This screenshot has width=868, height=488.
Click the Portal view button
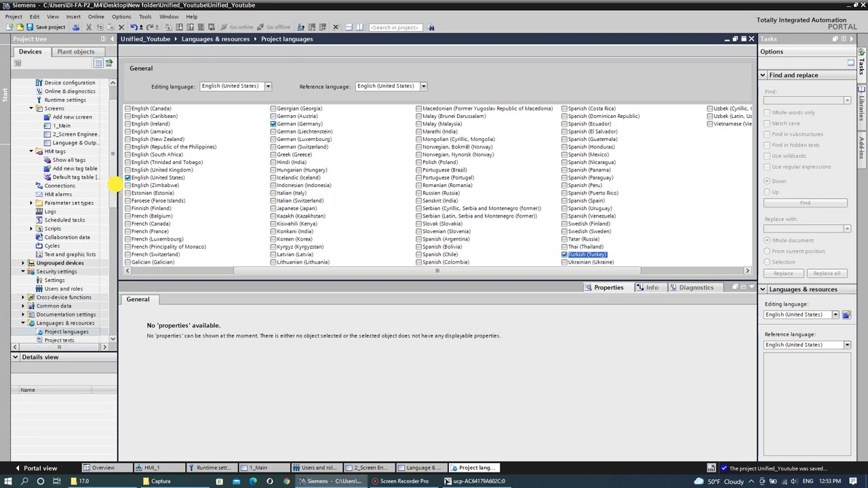pos(36,468)
